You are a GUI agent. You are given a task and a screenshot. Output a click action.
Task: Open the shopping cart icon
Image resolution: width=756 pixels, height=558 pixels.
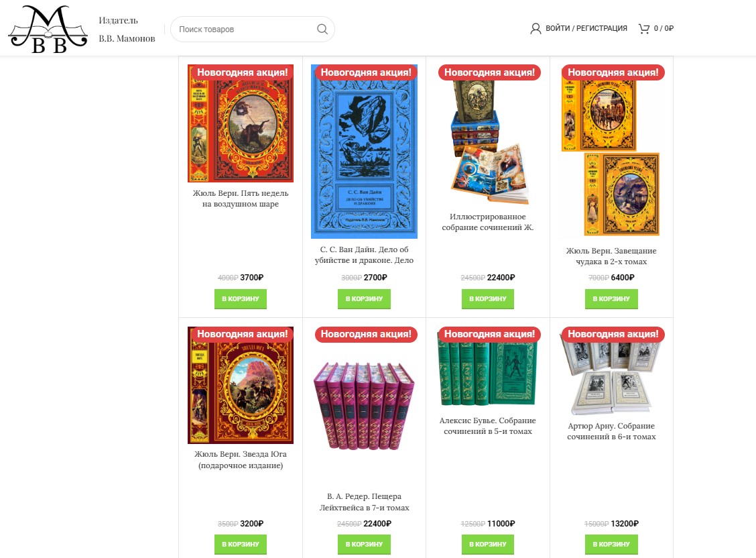coord(643,28)
